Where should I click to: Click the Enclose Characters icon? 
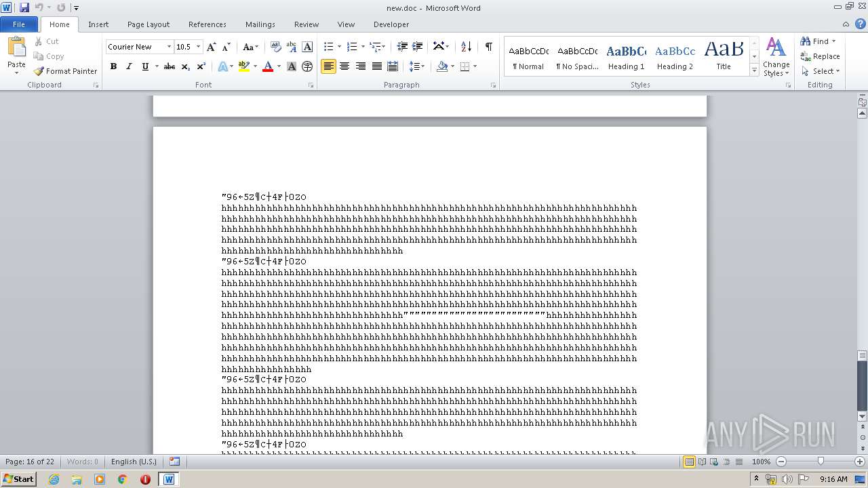tap(307, 66)
